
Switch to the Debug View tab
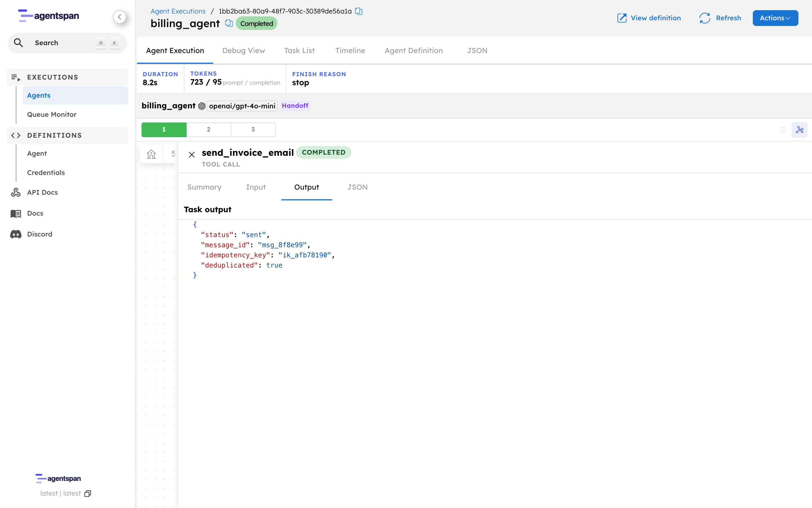[243, 51]
